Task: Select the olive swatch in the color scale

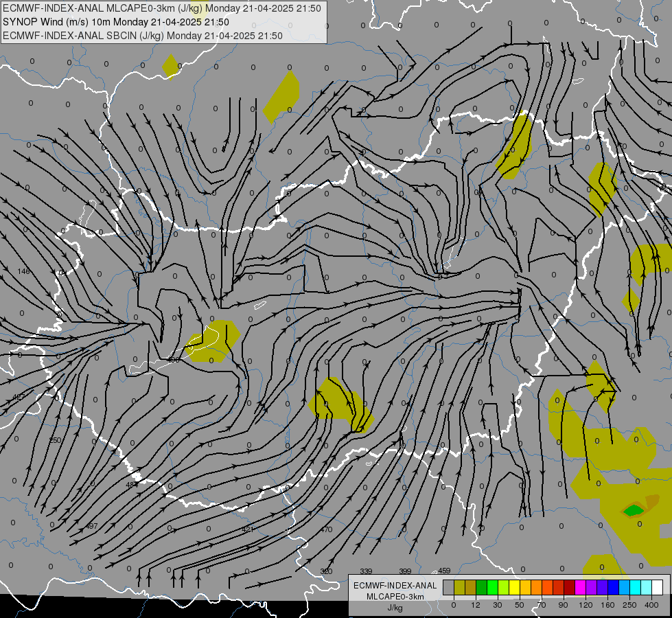Action: tap(459, 587)
